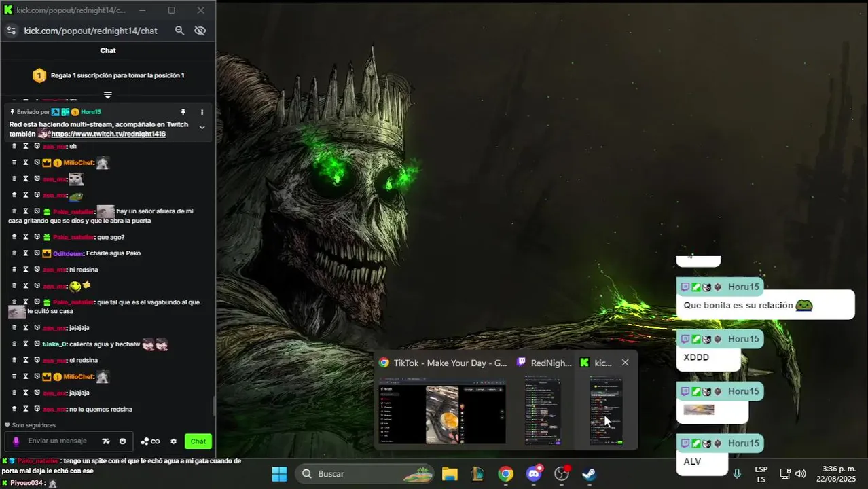The height and width of the screenshot is (489, 868).
Task: Timeout tJake_0 with the hourglass icon
Action: (x=26, y=344)
